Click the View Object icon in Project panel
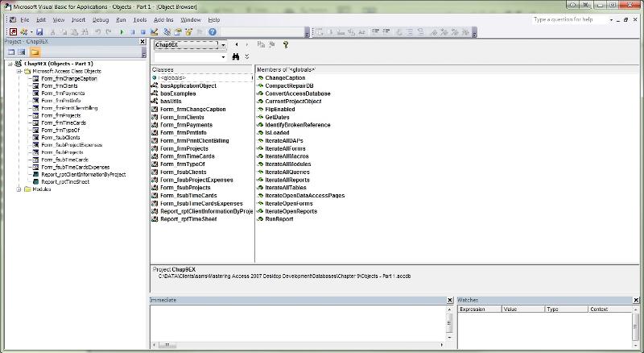 click(x=22, y=52)
